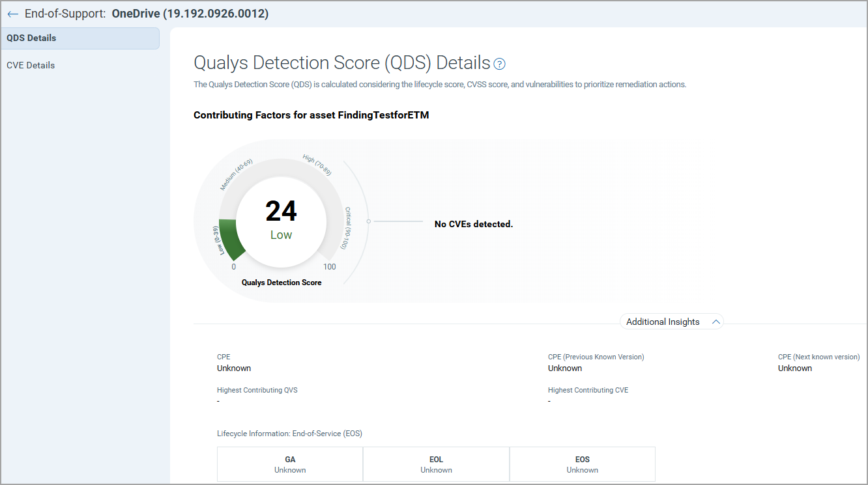The width and height of the screenshot is (868, 485).
Task: Click the End-of-Support: title prefix text
Action: click(65, 14)
